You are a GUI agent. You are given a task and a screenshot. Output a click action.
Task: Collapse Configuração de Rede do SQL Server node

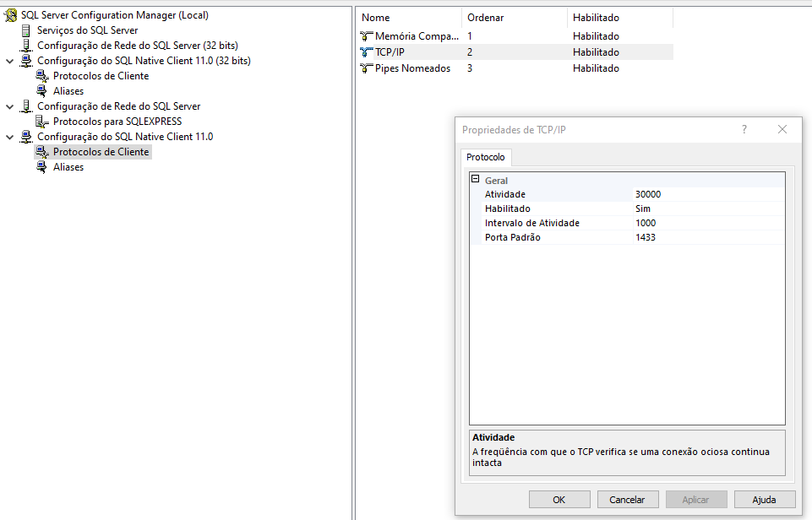9,106
